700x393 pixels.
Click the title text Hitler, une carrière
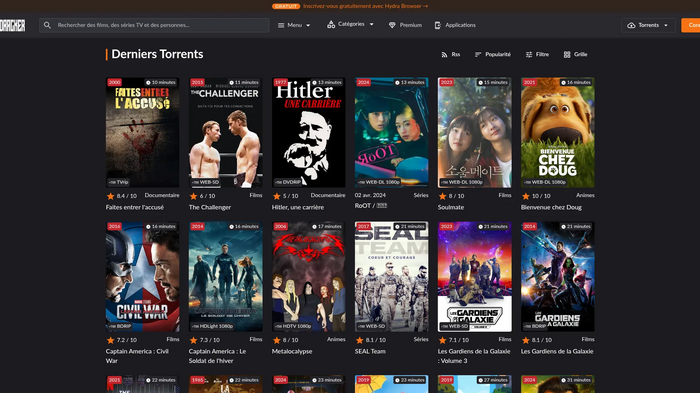(298, 207)
